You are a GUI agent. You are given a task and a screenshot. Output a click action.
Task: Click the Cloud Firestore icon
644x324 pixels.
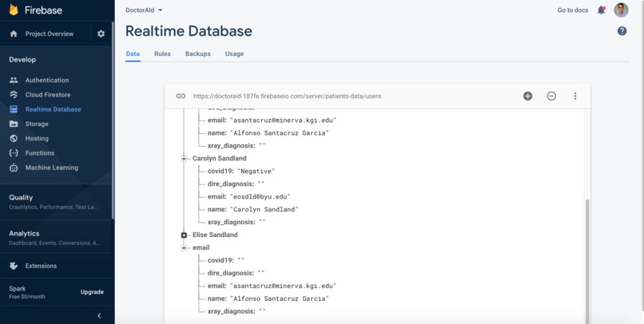tap(14, 95)
